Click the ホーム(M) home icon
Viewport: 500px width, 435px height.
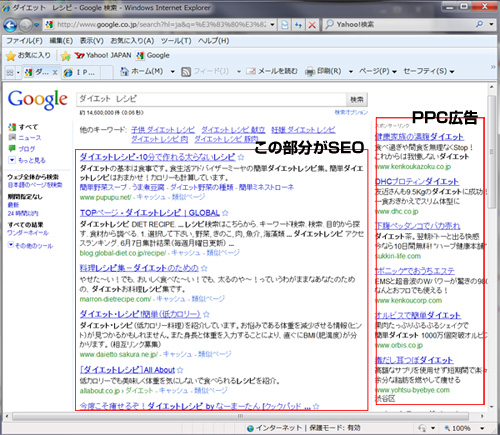[124, 71]
